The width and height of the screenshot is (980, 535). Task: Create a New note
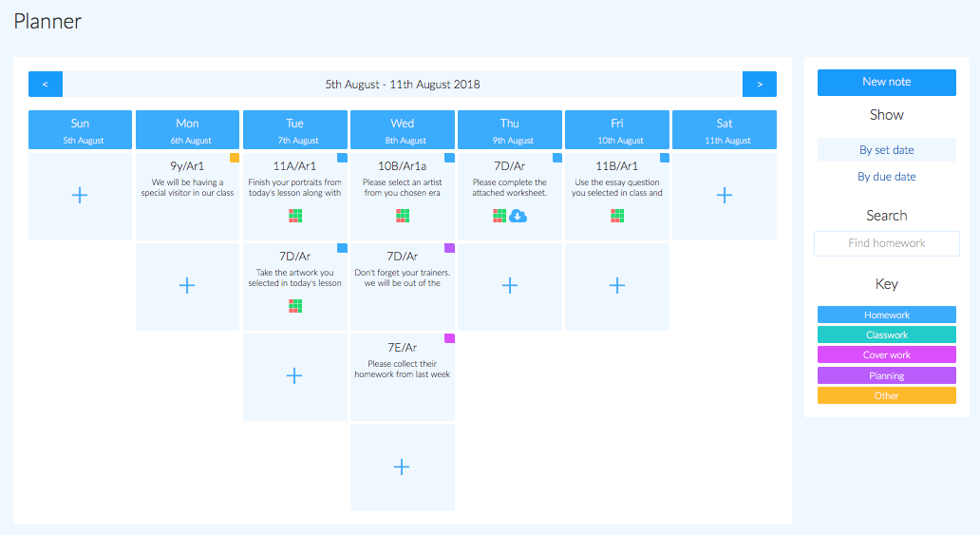tap(886, 82)
